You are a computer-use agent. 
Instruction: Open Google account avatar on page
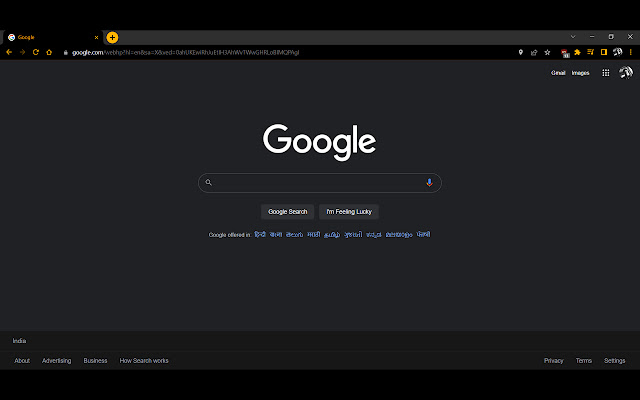click(626, 73)
